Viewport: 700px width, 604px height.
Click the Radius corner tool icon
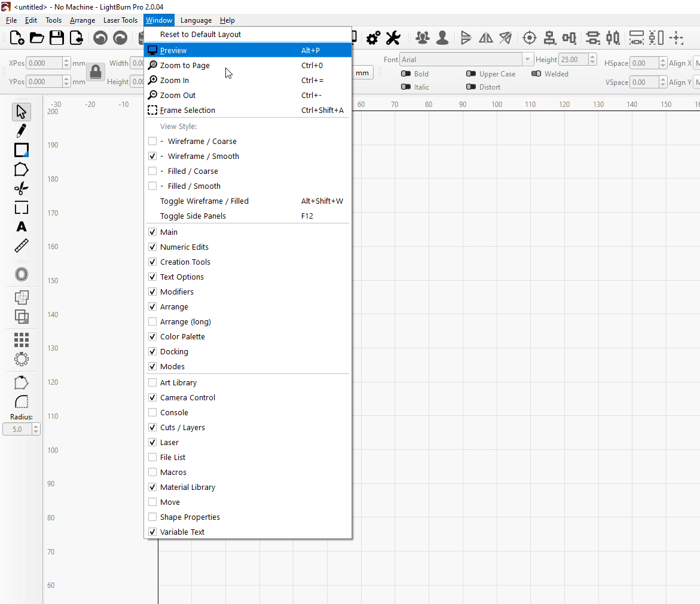(22, 402)
